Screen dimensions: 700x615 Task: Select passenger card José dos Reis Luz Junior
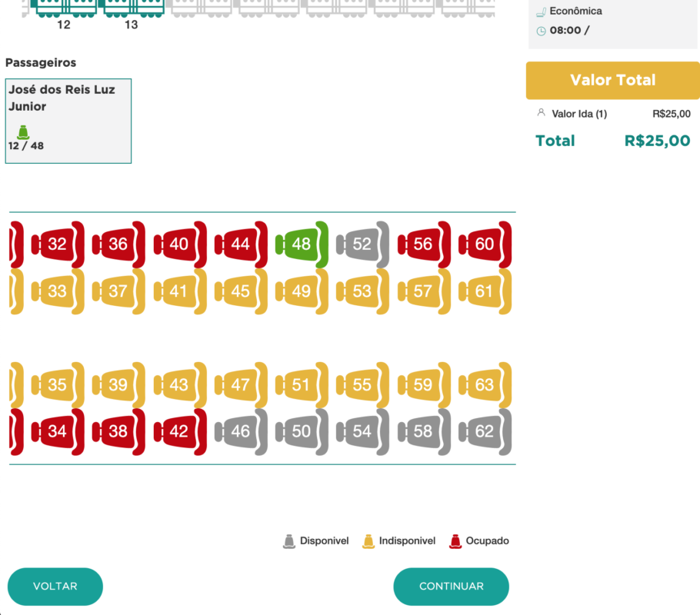click(x=68, y=121)
